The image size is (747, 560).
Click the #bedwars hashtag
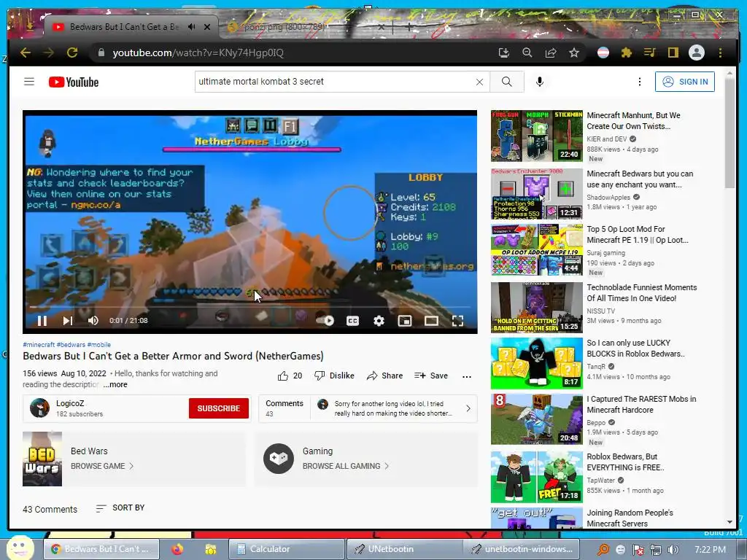click(x=71, y=345)
